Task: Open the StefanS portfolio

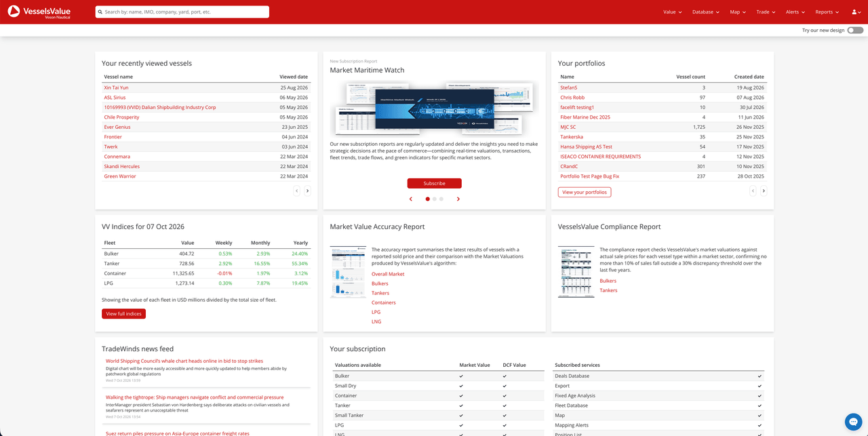Action: point(568,87)
